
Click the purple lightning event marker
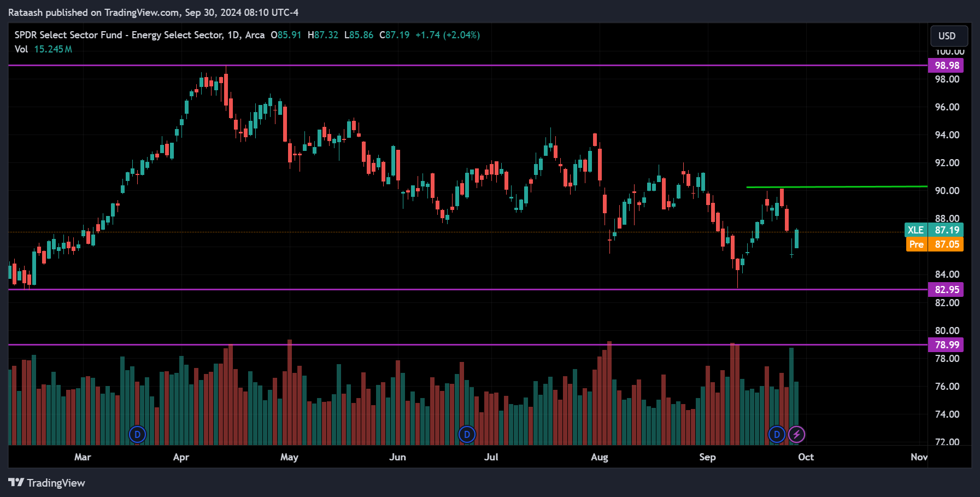coord(796,435)
